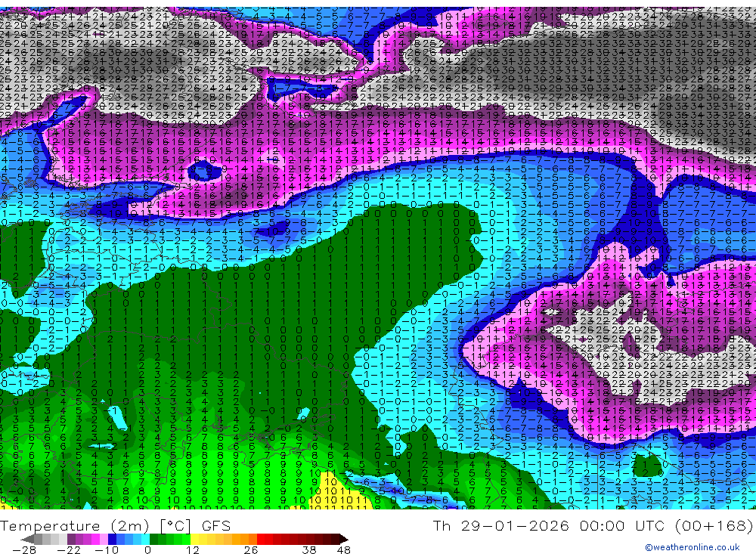The height and width of the screenshot is (554, 756).
Task: Click the yellow 12° legend color segment
Action: click(x=195, y=540)
